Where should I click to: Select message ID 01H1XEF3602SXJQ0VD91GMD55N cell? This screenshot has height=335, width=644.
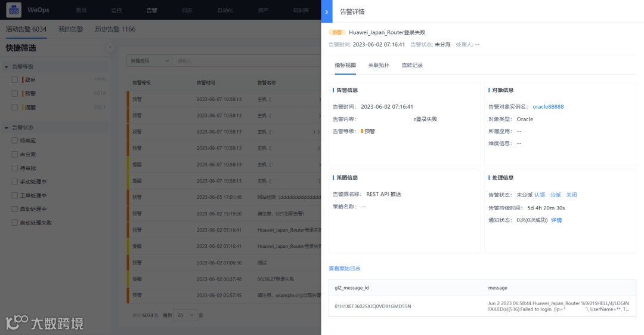[x=373, y=306]
